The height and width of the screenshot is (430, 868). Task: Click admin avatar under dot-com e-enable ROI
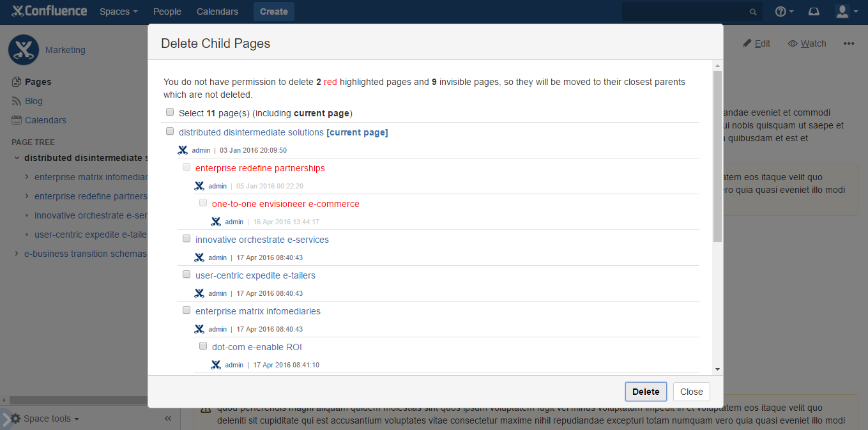click(x=216, y=365)
